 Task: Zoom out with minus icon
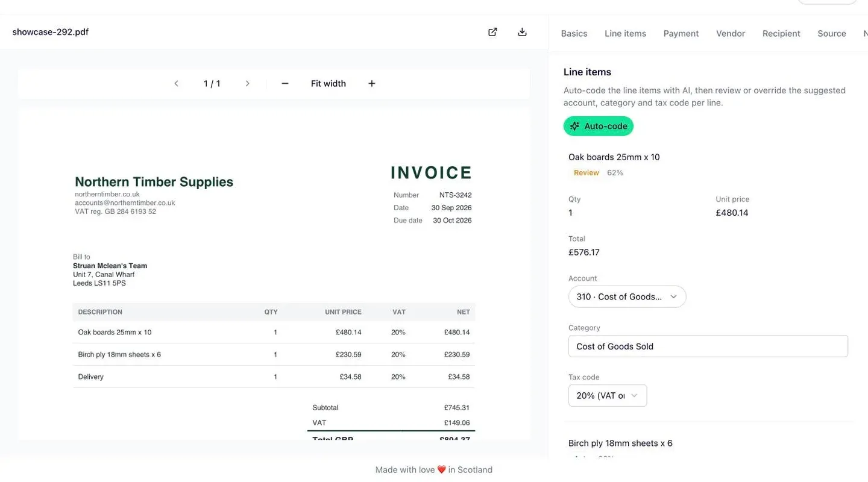pos(285,84)
